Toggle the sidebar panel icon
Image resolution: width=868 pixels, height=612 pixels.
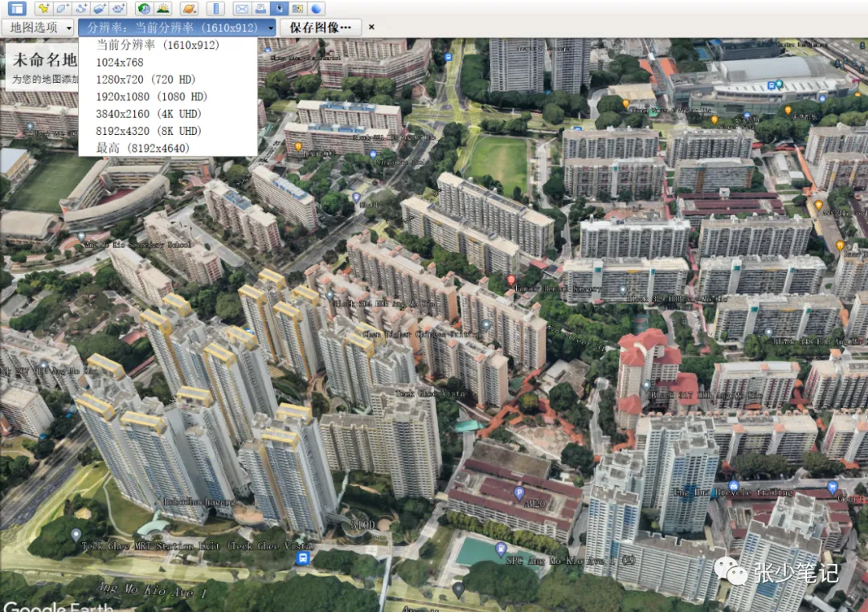pos(17,8)
